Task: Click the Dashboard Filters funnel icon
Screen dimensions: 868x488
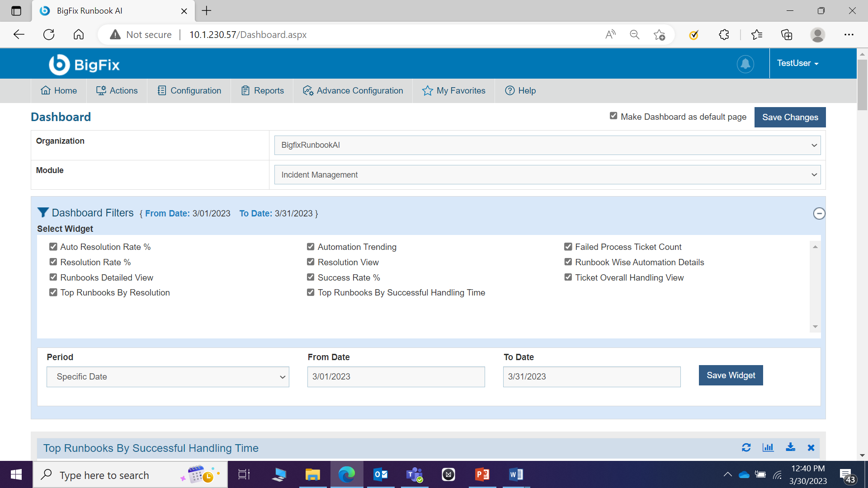Action: 43,212
